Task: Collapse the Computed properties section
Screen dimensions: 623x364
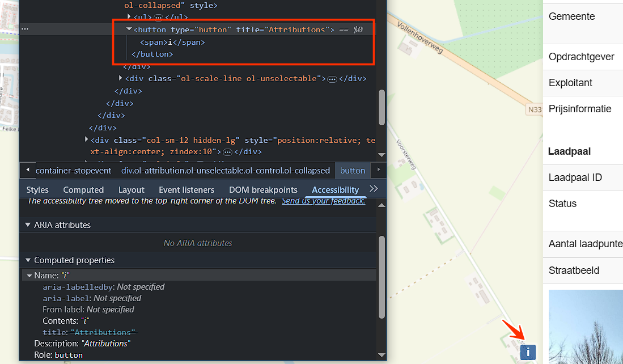Action: point(28,260)
